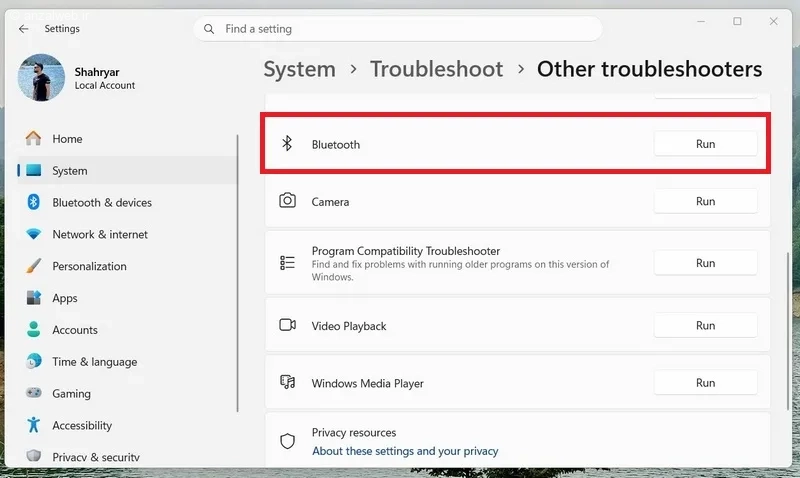Click the Gaming controller icon
This screenshot has height=478, width=800.
[34, 393]
